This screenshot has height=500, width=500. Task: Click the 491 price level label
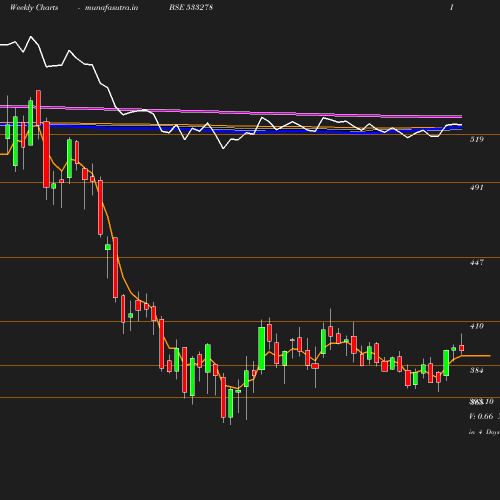477,188
